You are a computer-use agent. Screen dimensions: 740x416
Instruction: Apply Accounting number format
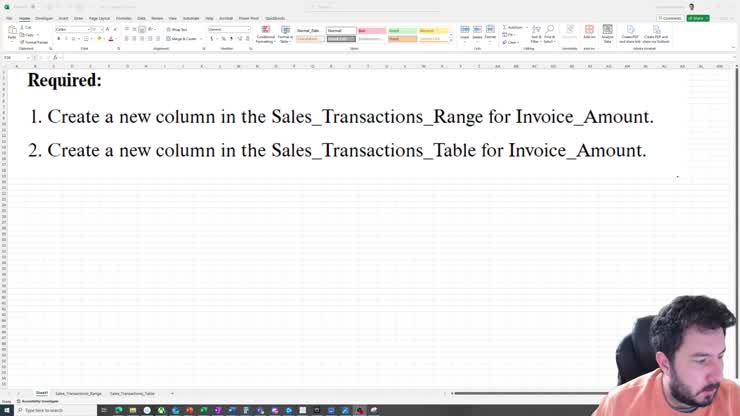[211, 39]
